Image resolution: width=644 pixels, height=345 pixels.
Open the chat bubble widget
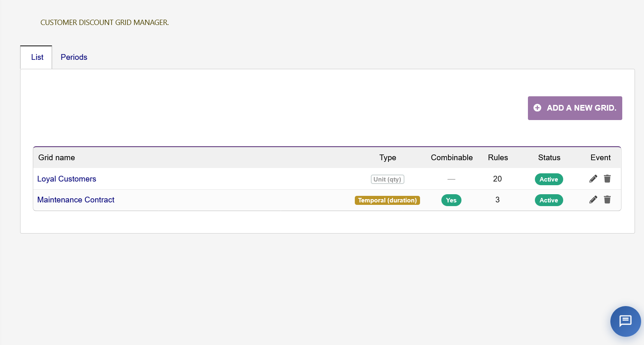tap(626, 321)
